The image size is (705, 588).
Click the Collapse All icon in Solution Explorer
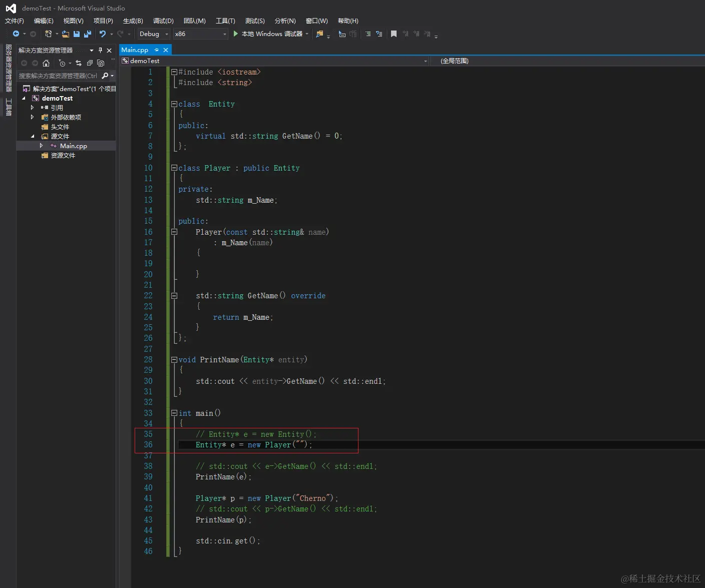pos(90,63)
